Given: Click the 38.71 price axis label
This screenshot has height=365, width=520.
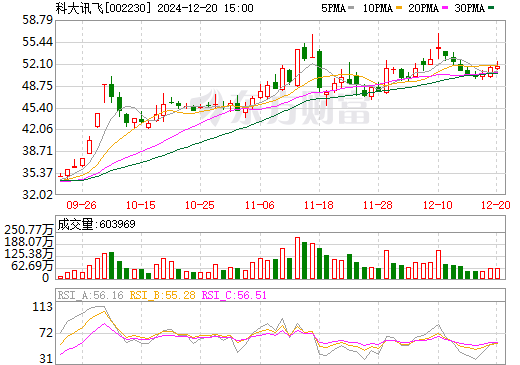Looking at the screenshot, I should (x=38, y=151).
